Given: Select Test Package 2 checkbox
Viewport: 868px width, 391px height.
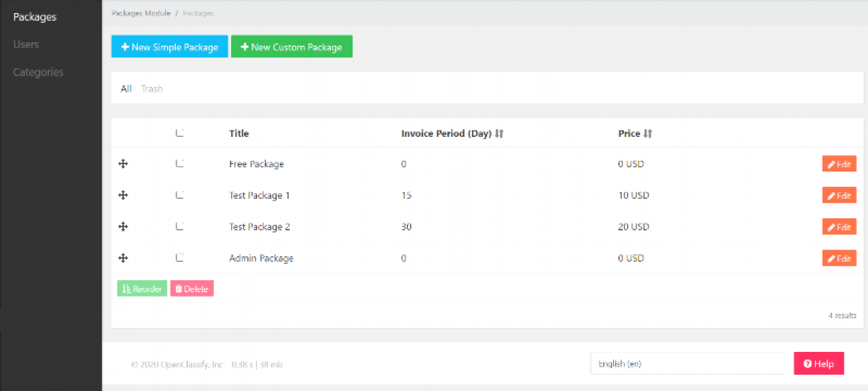Looking at the screenshot, I should click(x=180, y=227).
